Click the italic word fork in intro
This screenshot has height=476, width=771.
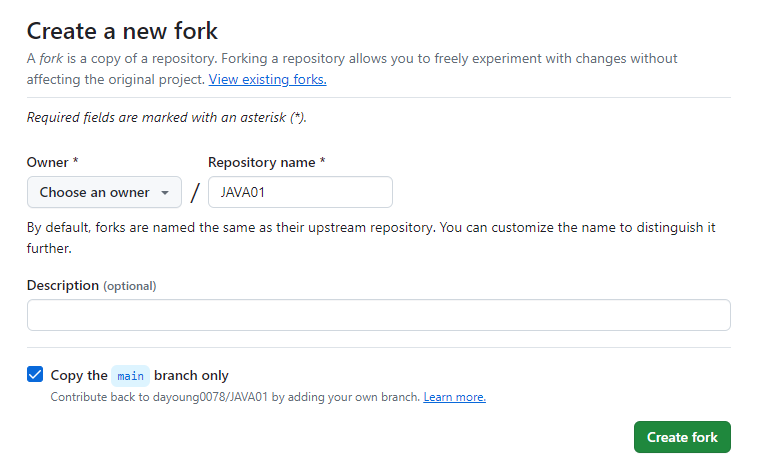pyautogui.click(x=52, y=58)
